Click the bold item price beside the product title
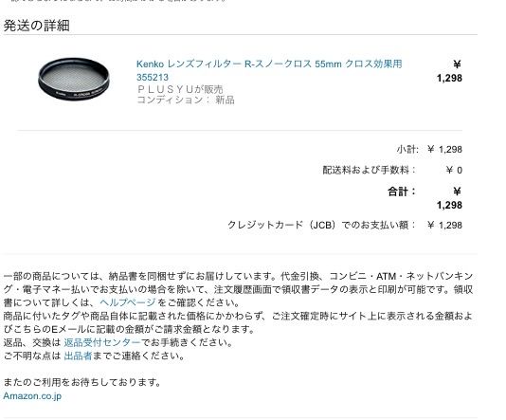 coord(449,71)
